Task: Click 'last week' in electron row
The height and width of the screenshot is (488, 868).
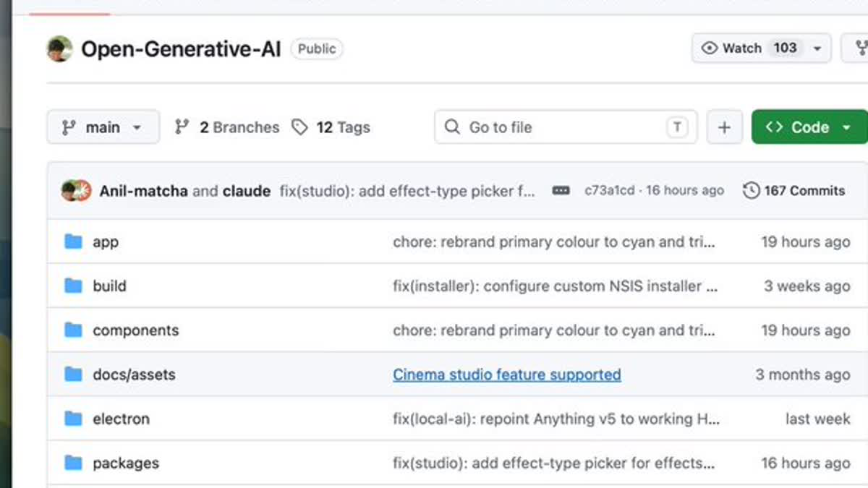Action: pos(817,419)
